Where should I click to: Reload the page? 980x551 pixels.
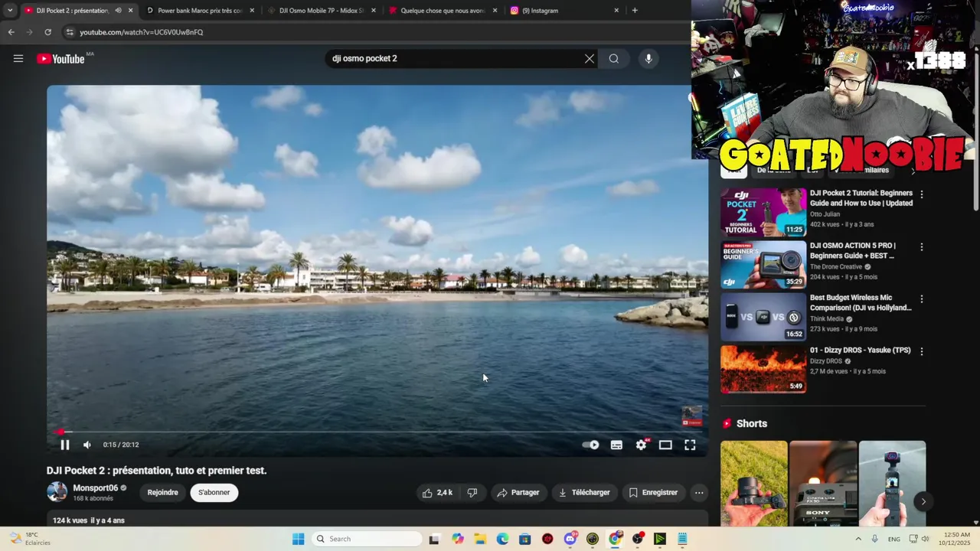coord(47,32)
